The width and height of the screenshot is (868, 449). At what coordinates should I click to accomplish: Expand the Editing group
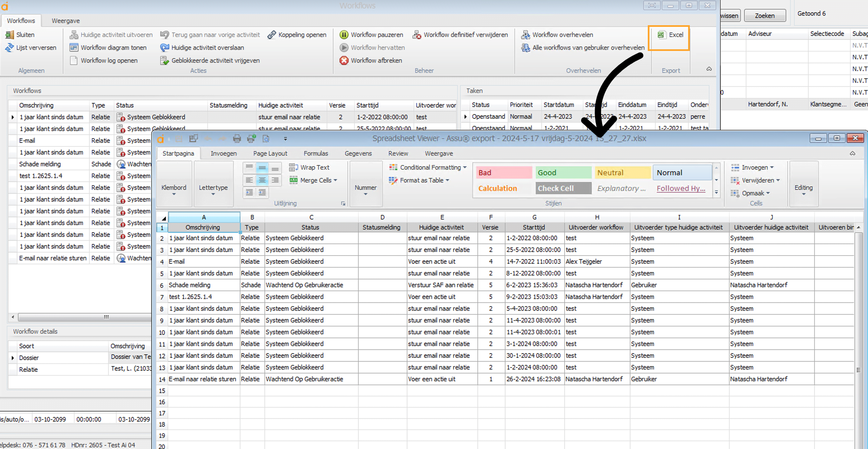(x=804, y=184)
